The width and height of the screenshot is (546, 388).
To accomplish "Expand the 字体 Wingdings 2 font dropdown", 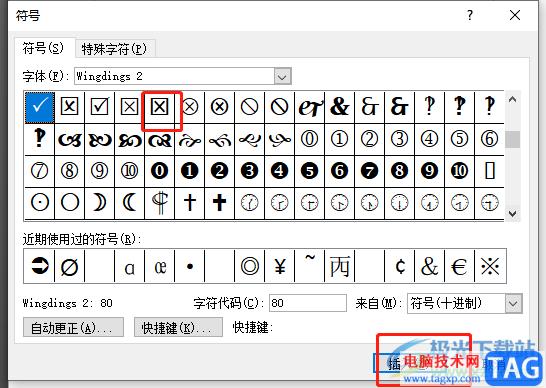I will click(282, 76).
